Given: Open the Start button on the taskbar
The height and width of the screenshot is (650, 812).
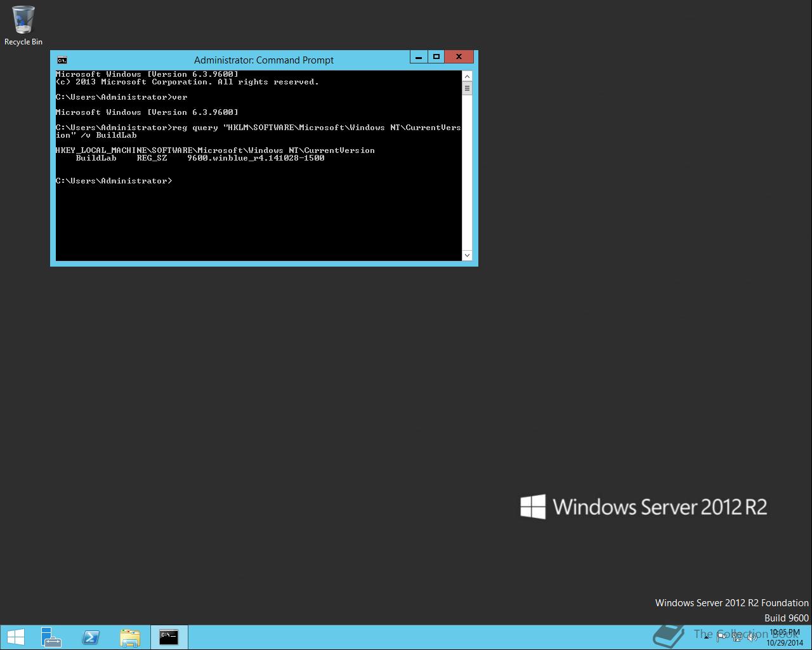Looking at the screenshot, I should pyautogui.click(x=15, y=637).
